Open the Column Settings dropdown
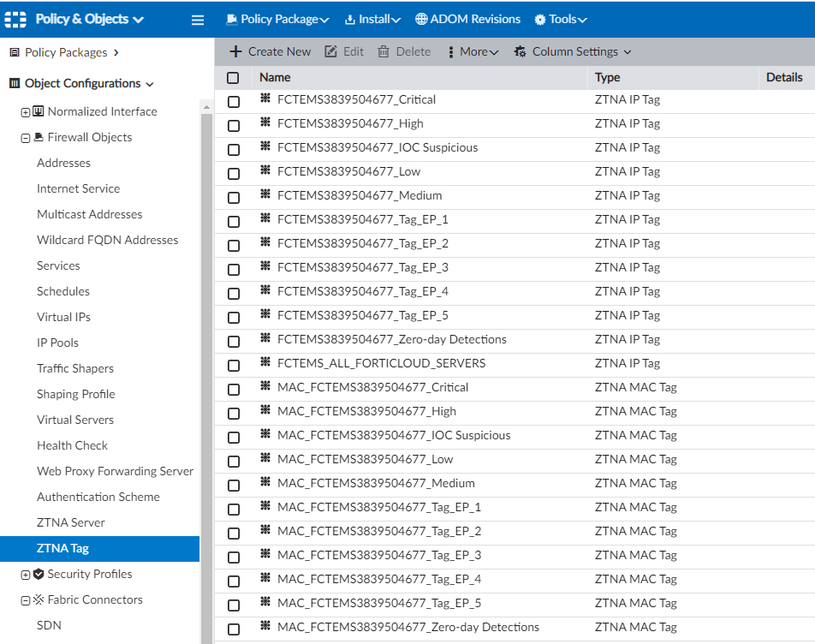The image size is (815, 644). (573, 51)
